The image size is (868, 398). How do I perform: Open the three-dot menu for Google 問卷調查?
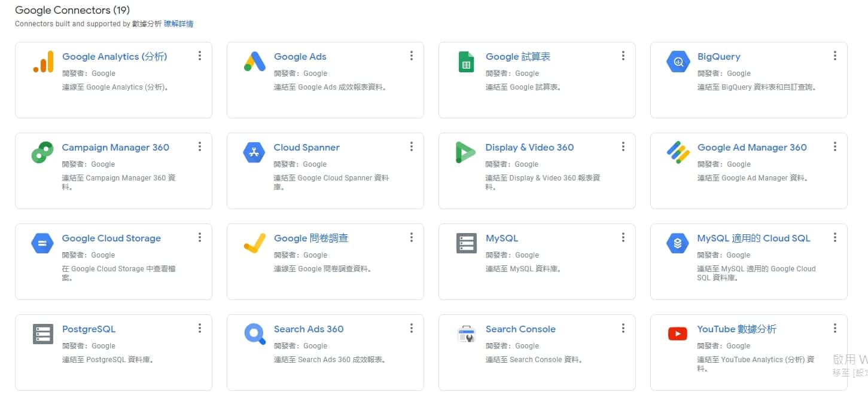(x=412, y=237)
